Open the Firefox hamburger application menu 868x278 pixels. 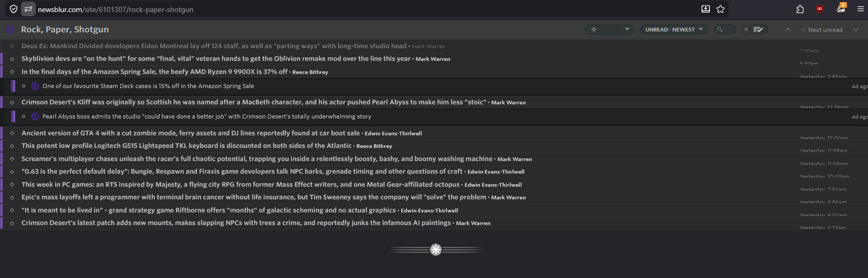click(860, 9)
